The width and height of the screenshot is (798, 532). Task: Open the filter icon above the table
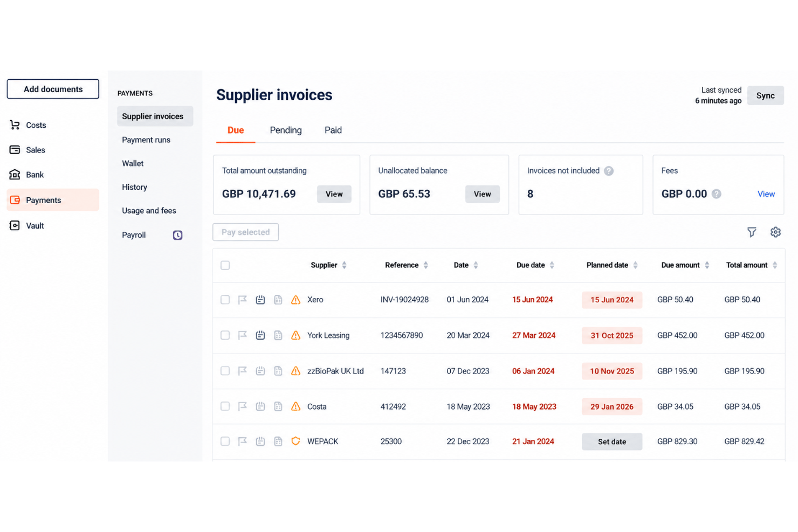[x=752, y=232]
